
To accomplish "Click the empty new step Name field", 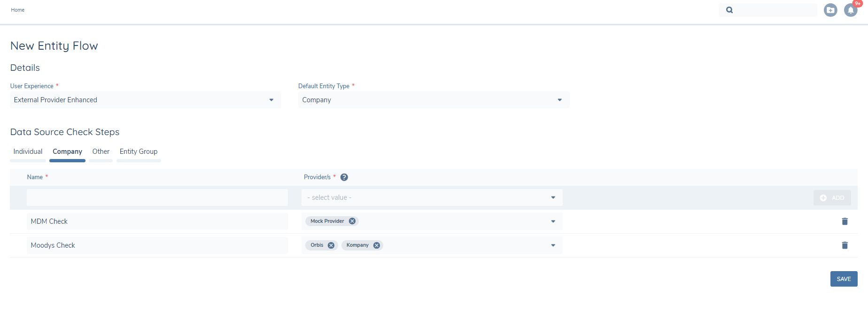I will [x=157, y=197].
